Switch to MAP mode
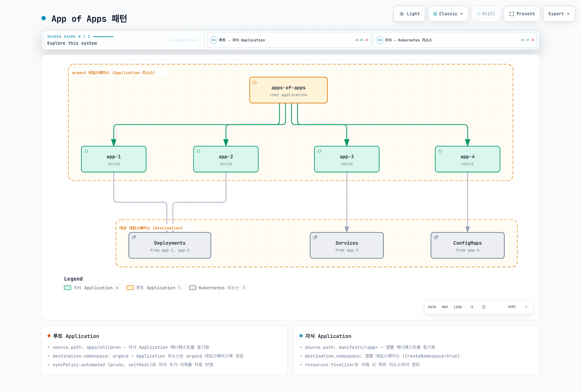581x392 pixels. [x=445, y=307]
